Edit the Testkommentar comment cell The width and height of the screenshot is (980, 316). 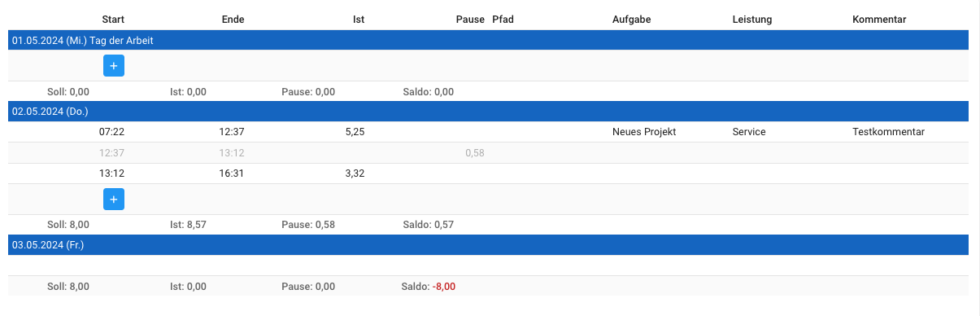(x=889, y=132)
